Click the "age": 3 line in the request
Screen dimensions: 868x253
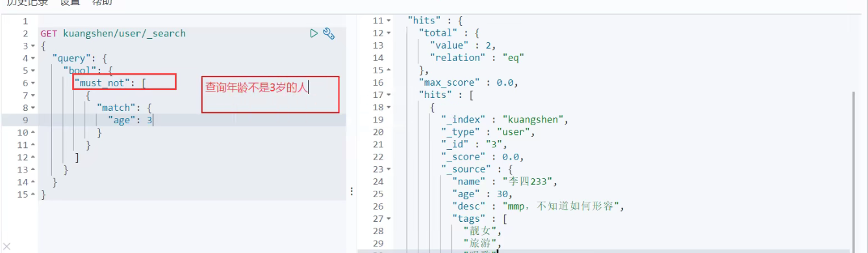coord(130,119)
